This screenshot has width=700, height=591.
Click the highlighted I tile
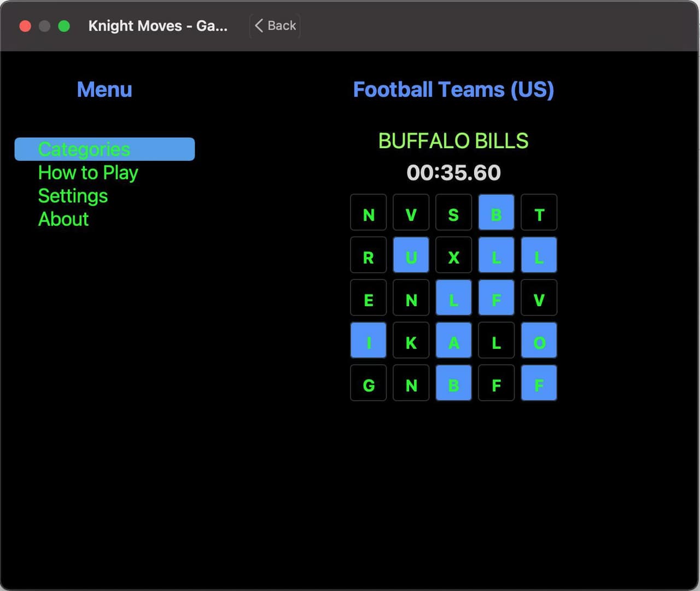[369, 340]
